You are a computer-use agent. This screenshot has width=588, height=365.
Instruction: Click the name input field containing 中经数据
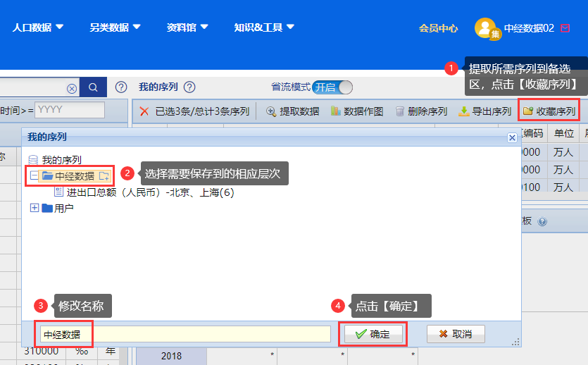click(184, 334)
